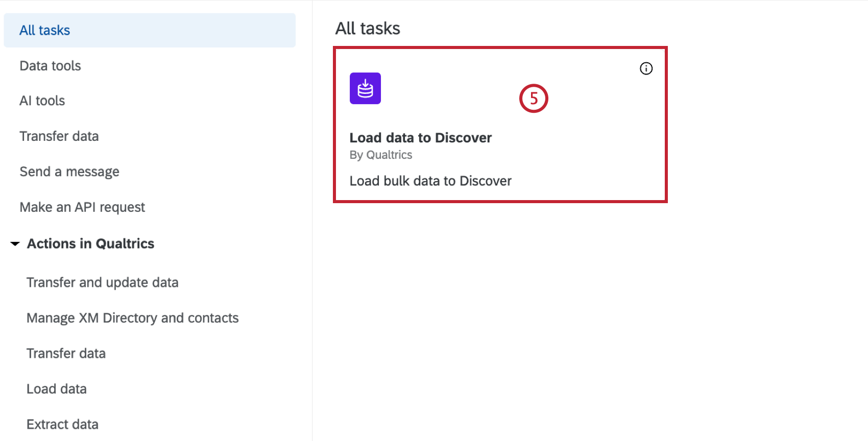Choose Transfer data under Actions in Qualtrics
Image resolution: width=868 pixels, height=441 pixels.
coord(66,353)
